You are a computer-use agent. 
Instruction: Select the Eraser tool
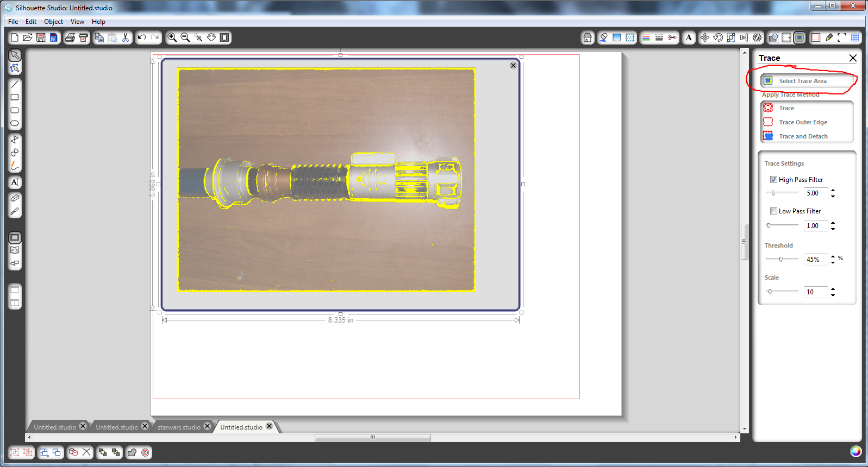click(15, 198)
